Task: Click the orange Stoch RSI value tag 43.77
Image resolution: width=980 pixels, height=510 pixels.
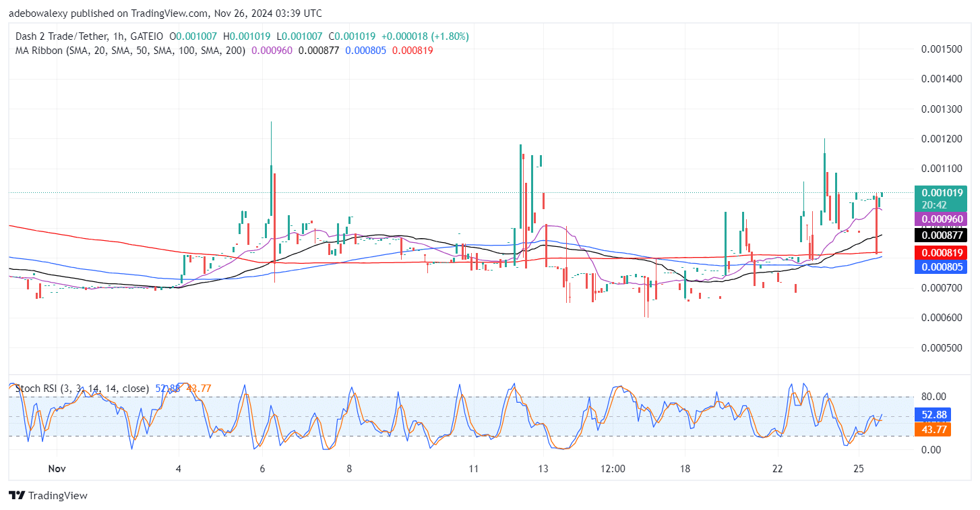Action: click(932, 429)
